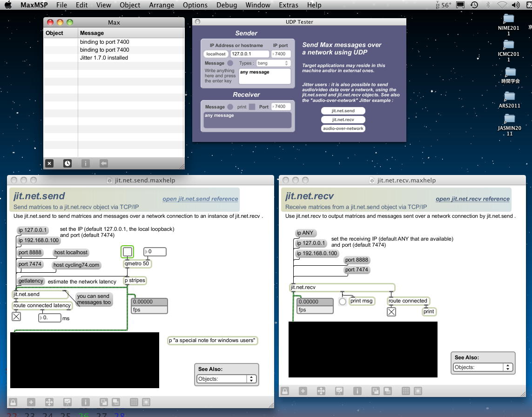Click presentation mode icon in jit.net.recv.maxhelp toolbar
The image size is (532, 417).
[339, 391]
